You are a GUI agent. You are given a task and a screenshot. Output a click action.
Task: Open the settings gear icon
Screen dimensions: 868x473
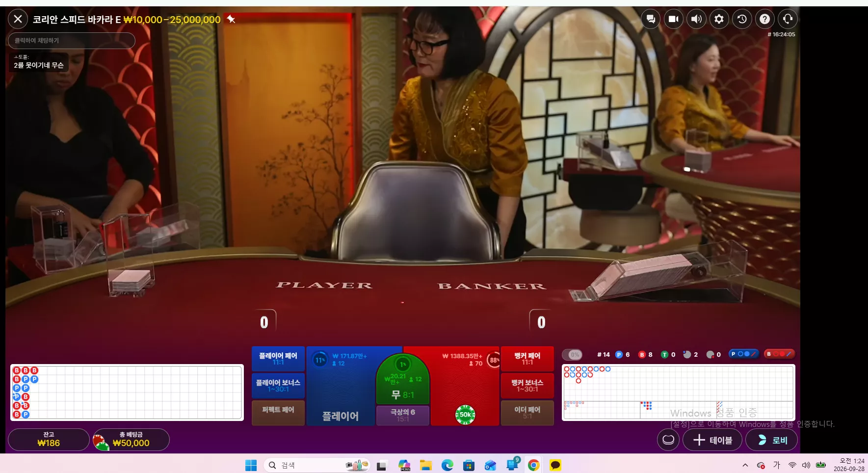(719, 19)
